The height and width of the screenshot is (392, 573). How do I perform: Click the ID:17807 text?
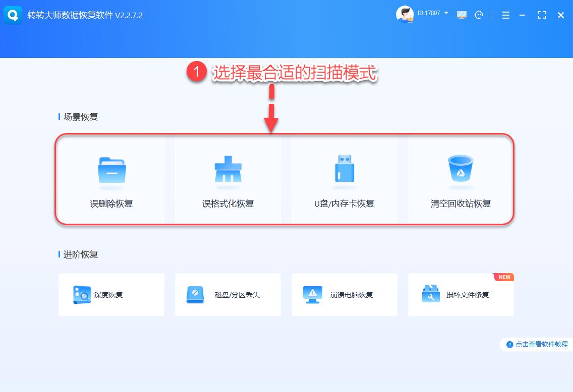click(429, 13)
